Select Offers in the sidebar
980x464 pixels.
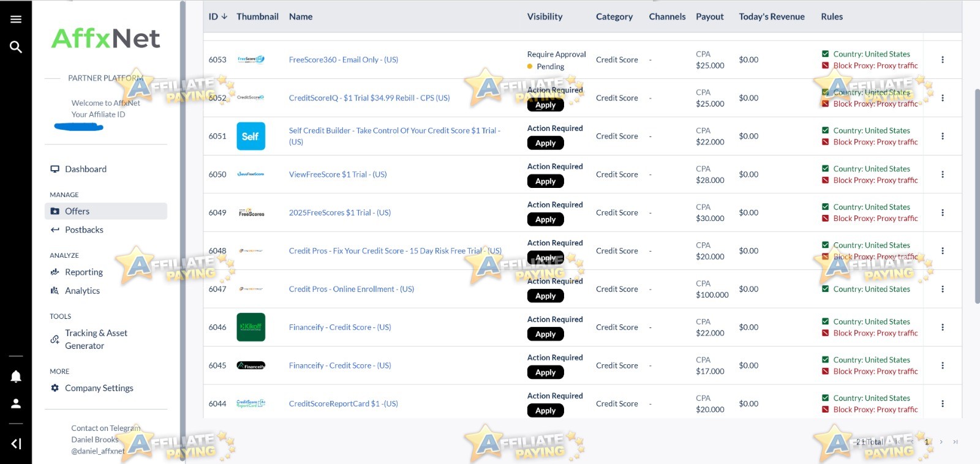pyautogui.click(x=106, y=211)
